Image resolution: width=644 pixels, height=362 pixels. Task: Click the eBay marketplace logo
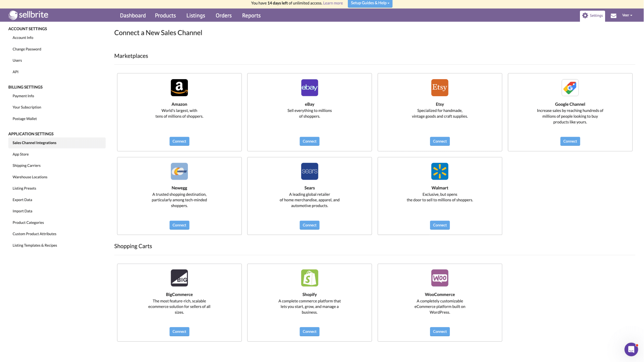click(309, 87)
